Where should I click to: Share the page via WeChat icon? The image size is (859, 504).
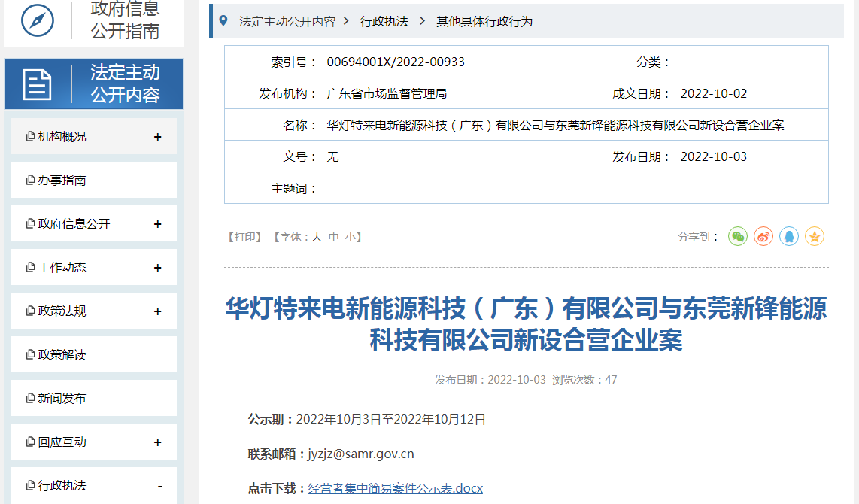tap(738, 237)
